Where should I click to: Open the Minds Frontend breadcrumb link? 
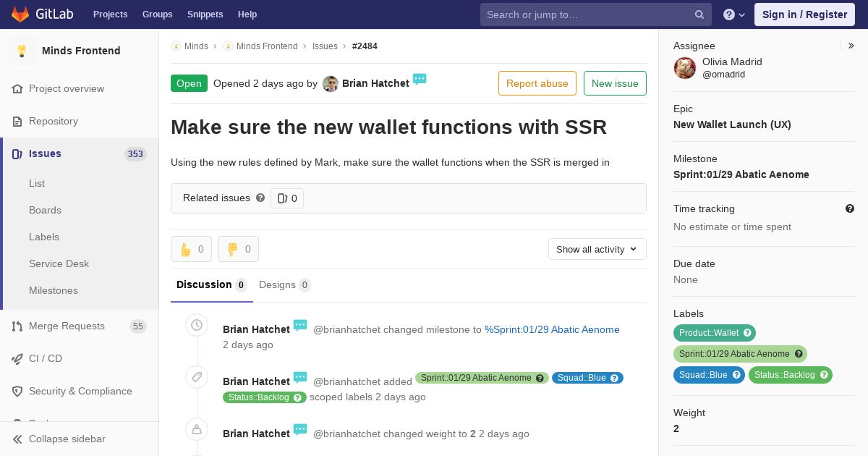pyautogui.click(x=267, y=46)
